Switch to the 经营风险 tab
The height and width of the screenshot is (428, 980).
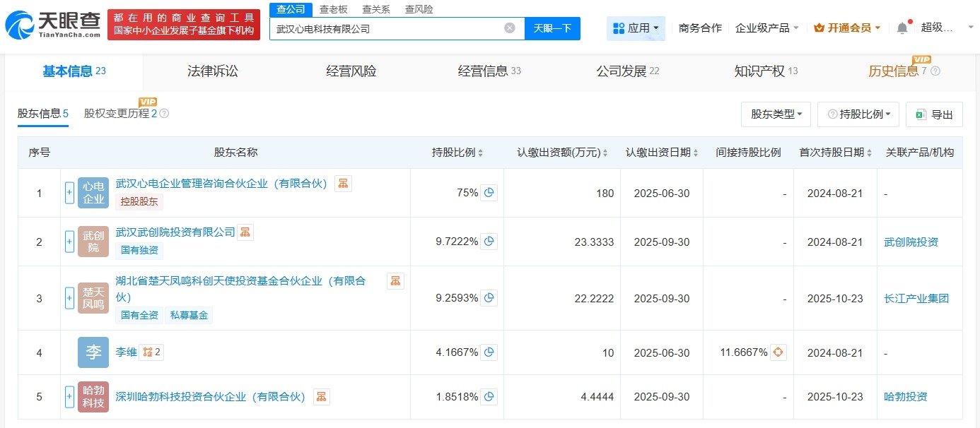click(x=351, y=71)
